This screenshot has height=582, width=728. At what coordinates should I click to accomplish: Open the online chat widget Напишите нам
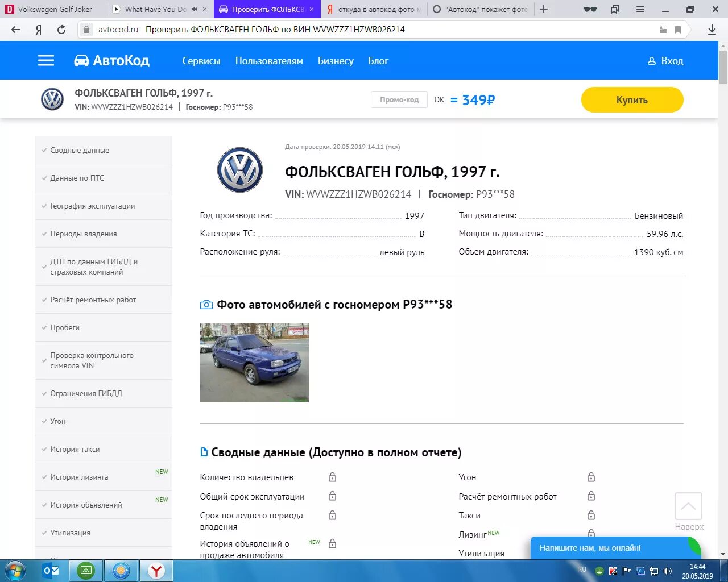click(615, 548)
